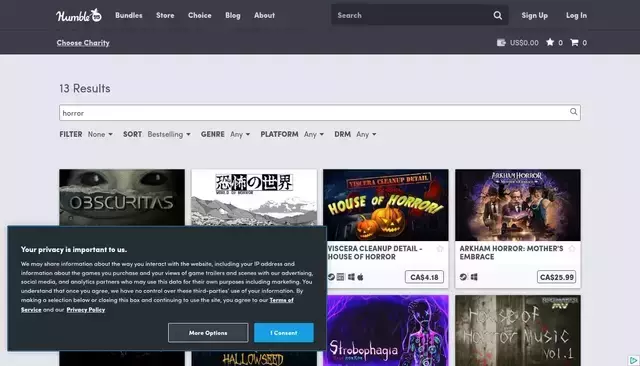Click the AdChoices icon at bottom right
The height and width of the screenshot is (366, 640).
click(633, 360)
